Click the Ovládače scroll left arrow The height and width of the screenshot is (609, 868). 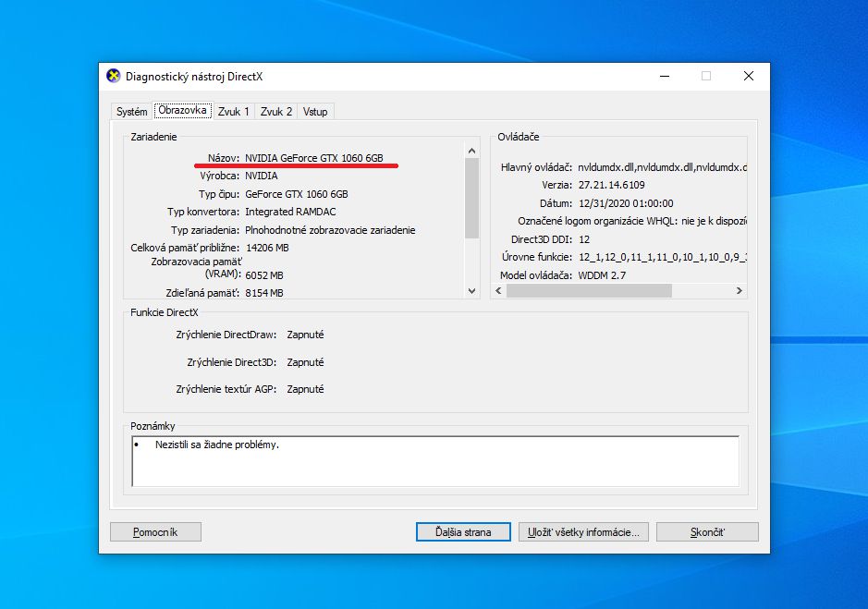[x=499, y=291]
